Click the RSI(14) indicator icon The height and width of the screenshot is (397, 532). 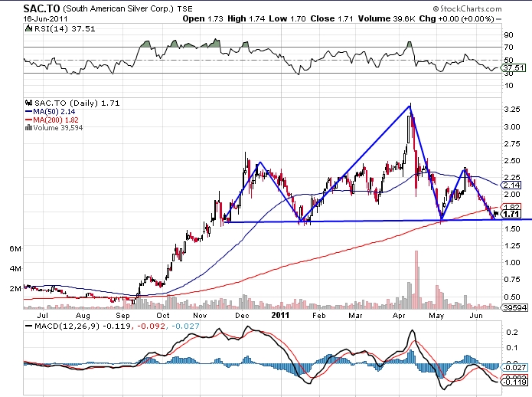point(28,28)
